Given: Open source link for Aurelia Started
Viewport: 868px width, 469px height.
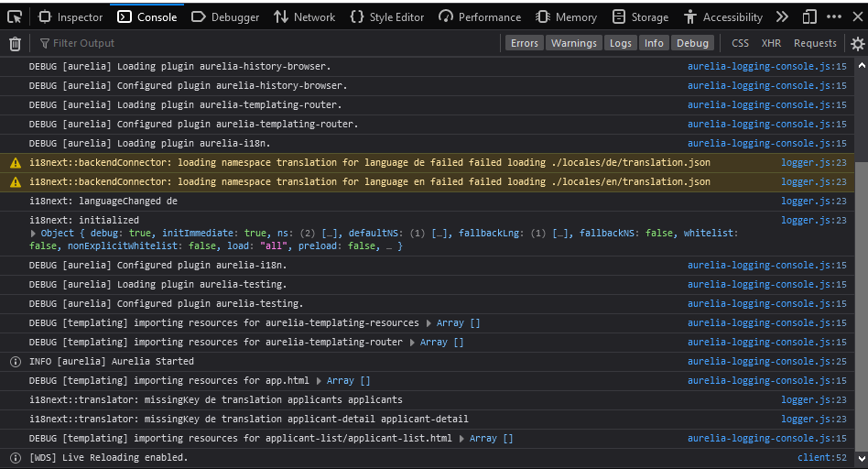Looking at the screenshot, I should click(x=766, y=361).
